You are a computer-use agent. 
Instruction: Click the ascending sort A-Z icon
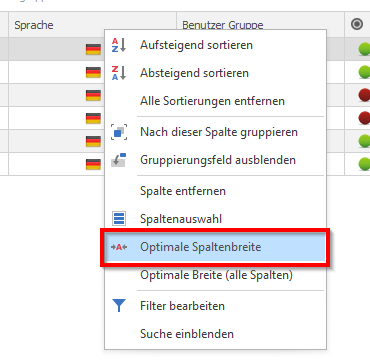[119, 45]
